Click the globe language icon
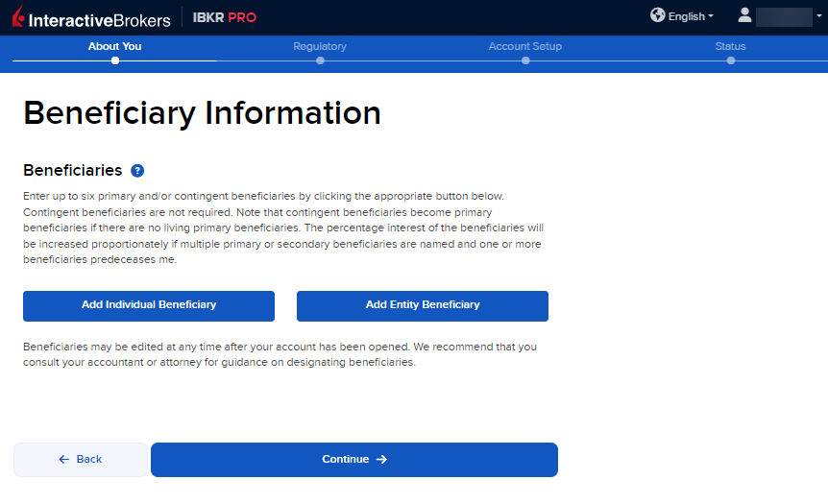This screenshot has width=828, height=504. click(657, 14)
